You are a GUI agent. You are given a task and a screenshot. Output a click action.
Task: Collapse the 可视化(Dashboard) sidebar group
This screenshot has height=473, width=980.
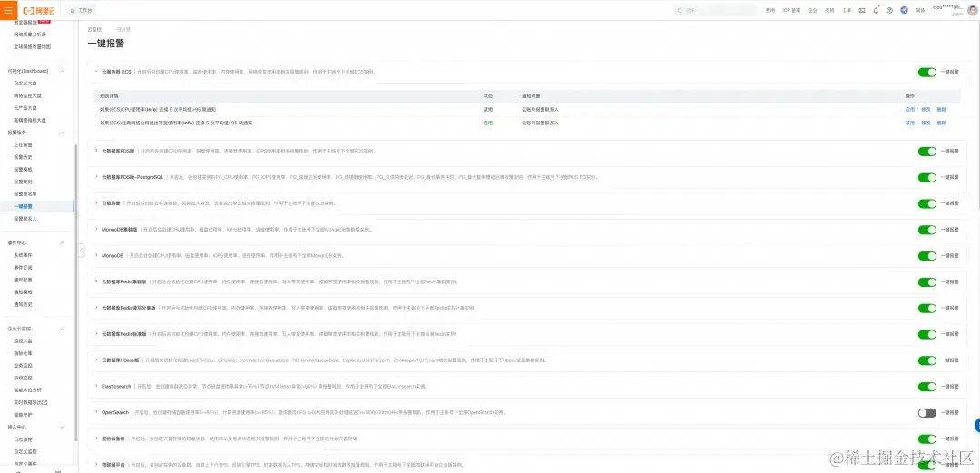click(62, 72)
